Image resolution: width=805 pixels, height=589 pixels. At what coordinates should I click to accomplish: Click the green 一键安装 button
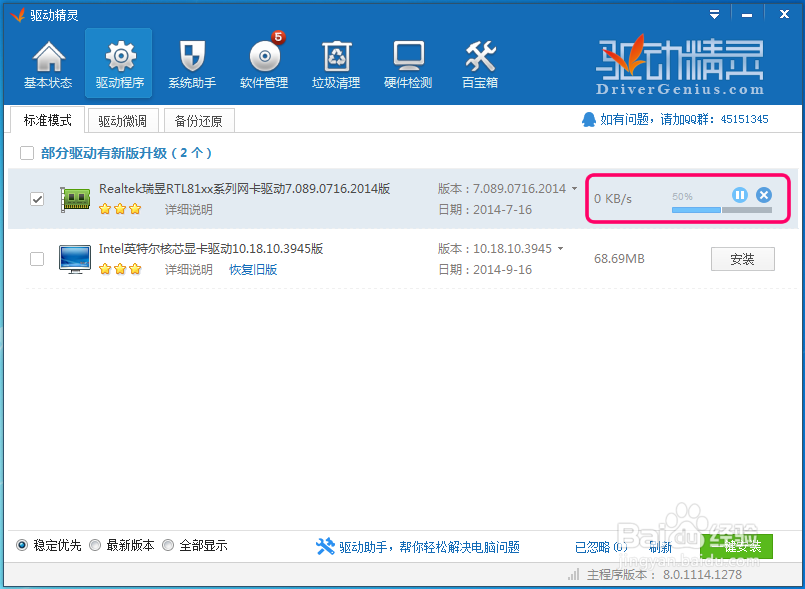[737, 546]
